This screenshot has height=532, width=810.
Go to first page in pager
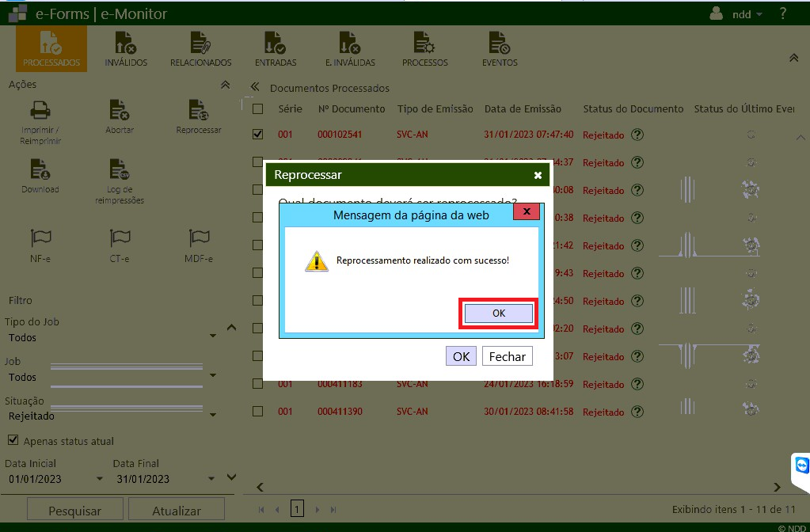point(261,510)
